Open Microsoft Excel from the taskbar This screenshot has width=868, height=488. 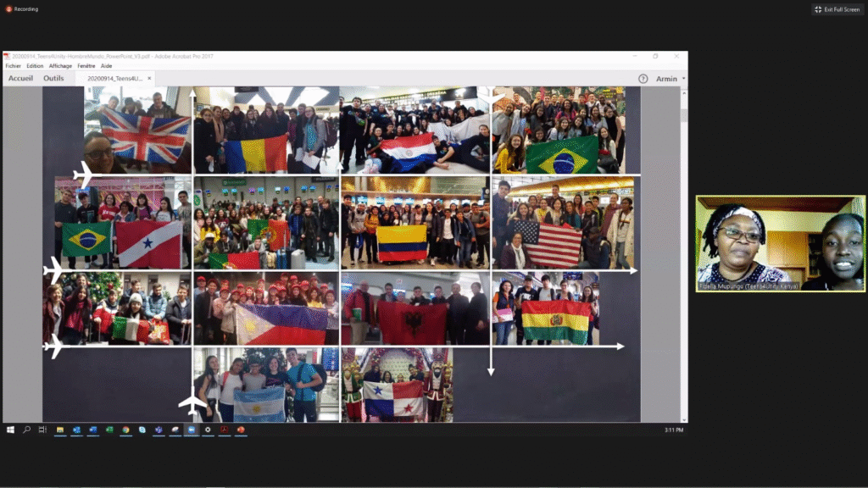pos(108,431)
